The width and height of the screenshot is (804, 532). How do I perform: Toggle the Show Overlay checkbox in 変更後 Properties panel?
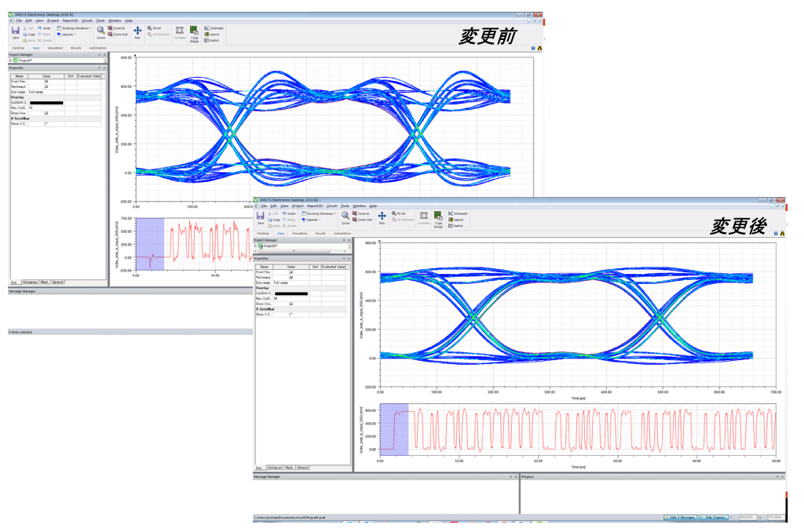[x=291, y=304]
